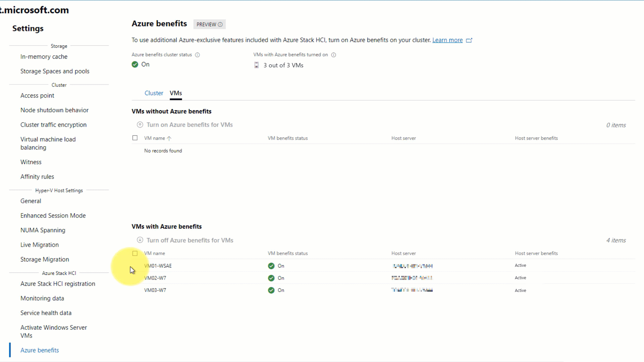
Task: Expand the Azure Stack HCI section in sidebar
Action: (x=59, y=273)
